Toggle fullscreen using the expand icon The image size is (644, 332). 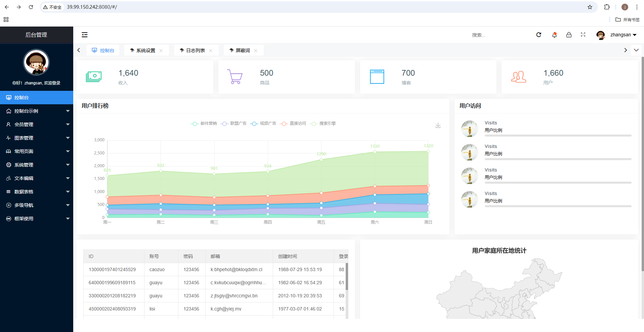583,35
